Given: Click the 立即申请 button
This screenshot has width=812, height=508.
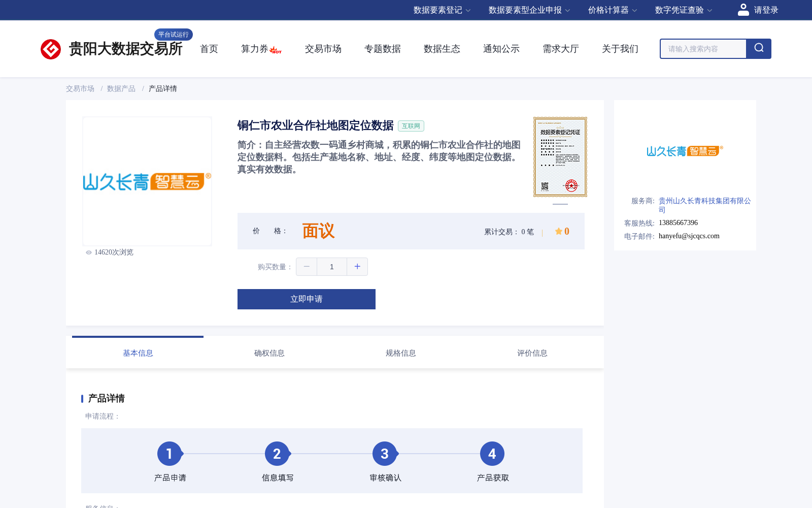Looking at the screenshot, I should [x=307, y=299].
